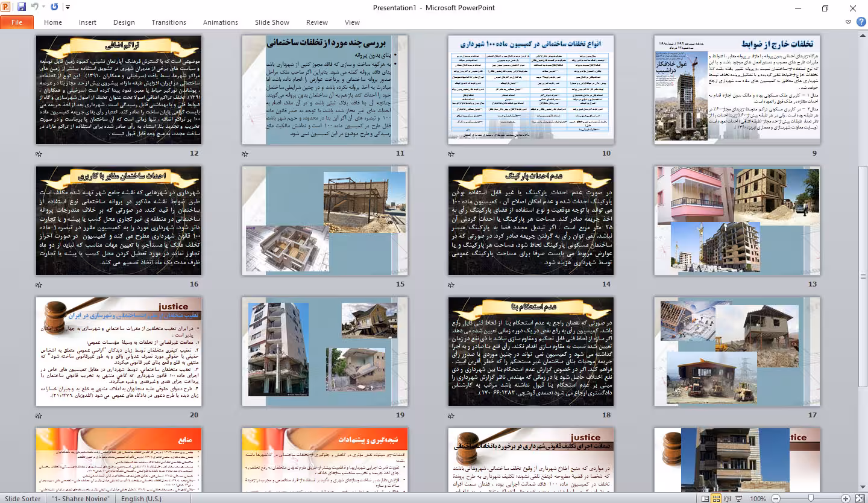Open the Slide Show ribbon tab
868x503 pixels.
(x=272, y=22)
